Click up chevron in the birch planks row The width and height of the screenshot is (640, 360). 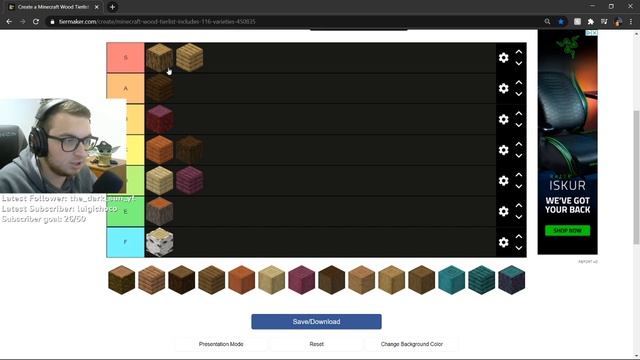coord(519,175)
